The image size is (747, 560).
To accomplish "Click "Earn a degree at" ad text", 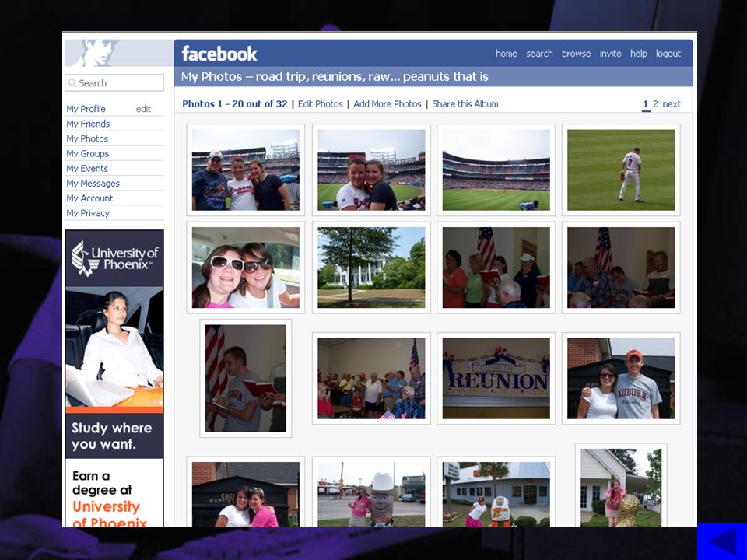I will click(102, 483).
